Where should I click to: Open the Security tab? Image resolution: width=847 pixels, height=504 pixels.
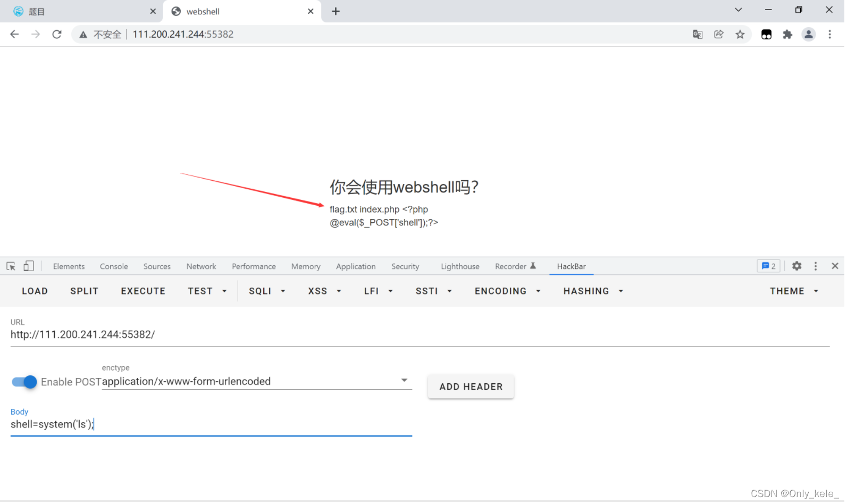405,267
